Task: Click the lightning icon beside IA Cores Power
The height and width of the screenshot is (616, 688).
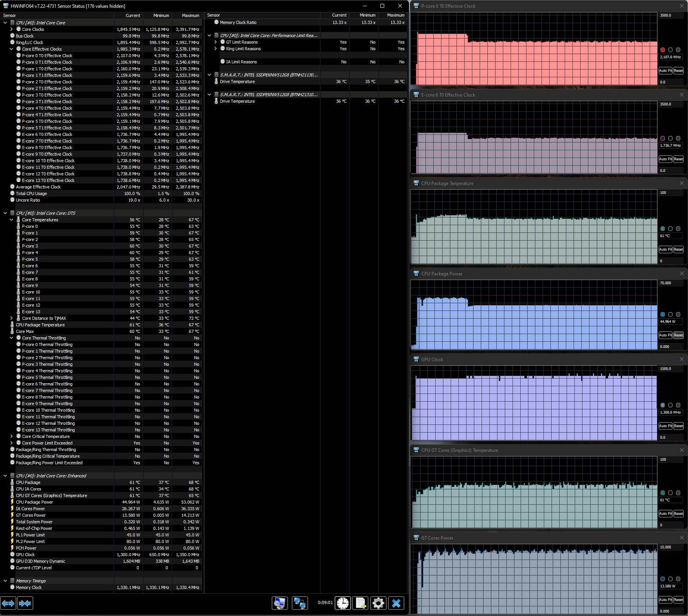Action: pos(12,509)
